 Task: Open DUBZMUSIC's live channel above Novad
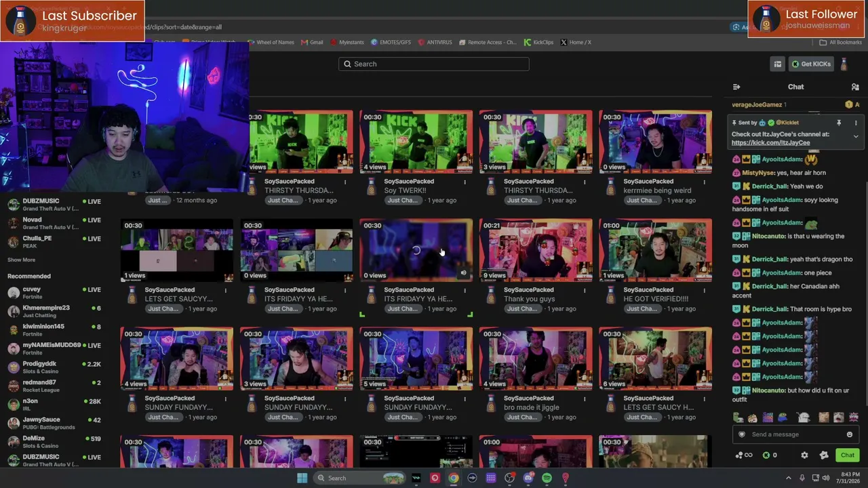coord(54,204)
